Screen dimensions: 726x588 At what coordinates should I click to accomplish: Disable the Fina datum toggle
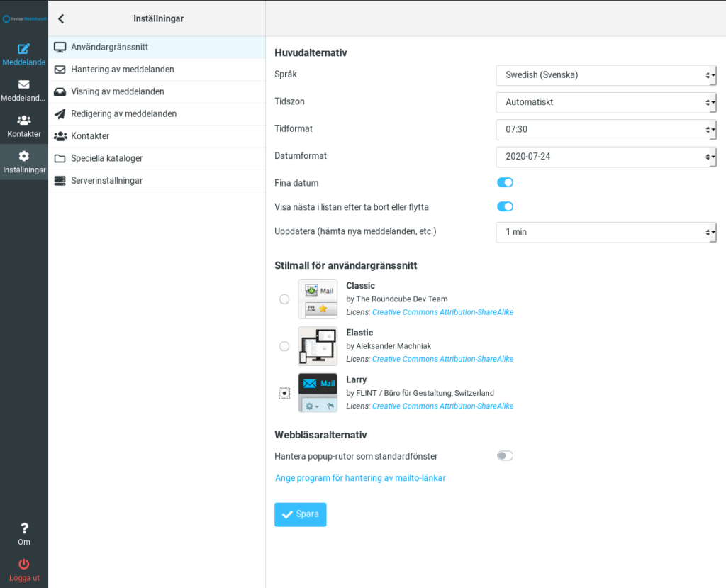click(505, 183)
